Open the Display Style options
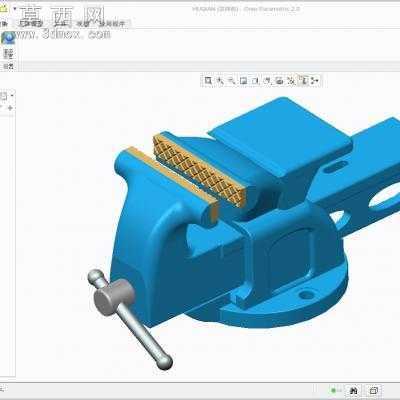 [255, 81]
